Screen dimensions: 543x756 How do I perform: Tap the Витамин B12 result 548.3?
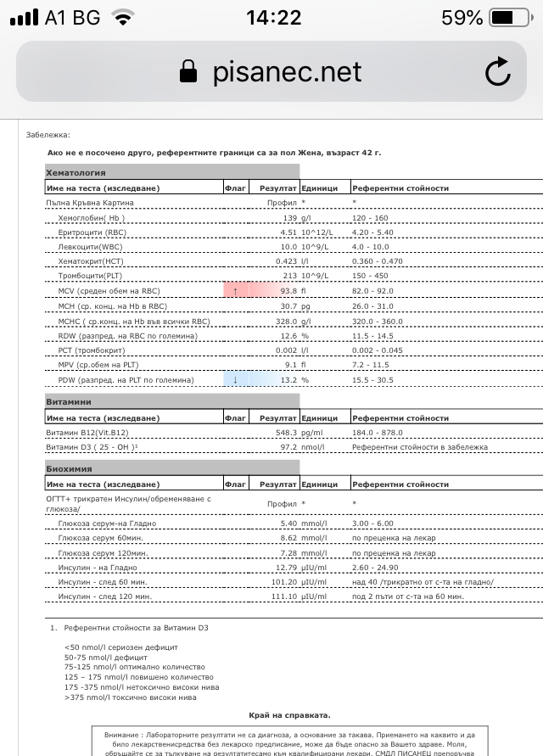tap(282, 433)
